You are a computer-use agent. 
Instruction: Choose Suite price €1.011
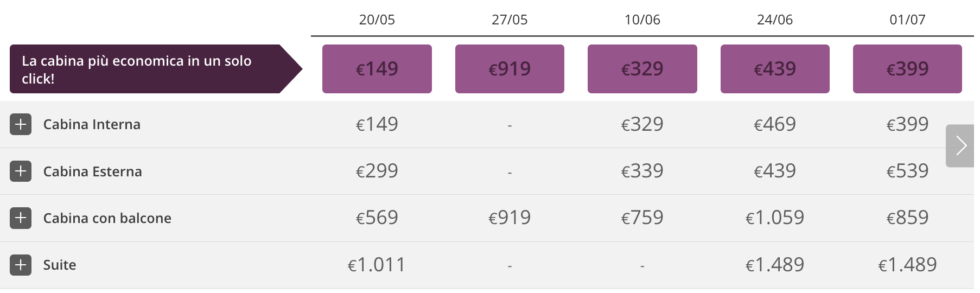pos(377,265)
